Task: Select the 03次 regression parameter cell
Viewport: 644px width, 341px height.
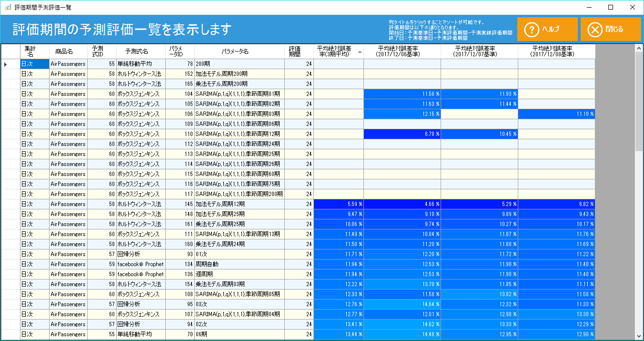Action: click(240, 304)
